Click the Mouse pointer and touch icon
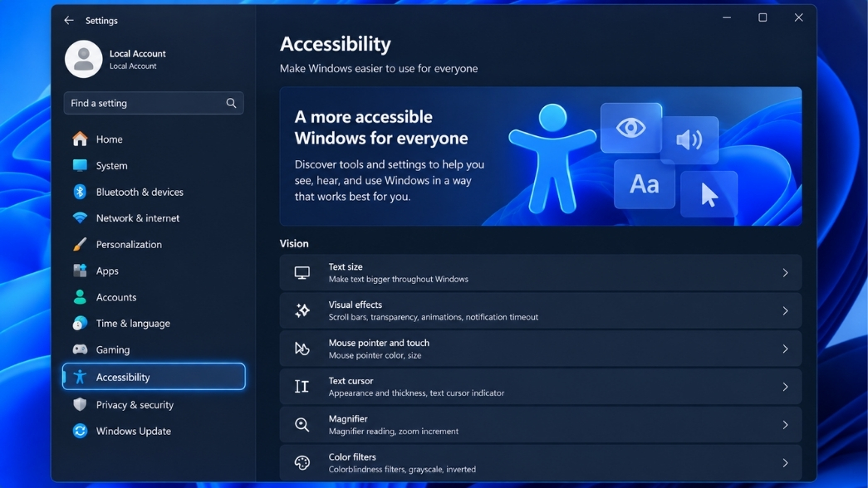868x488 pixels. tap(302, 349)
